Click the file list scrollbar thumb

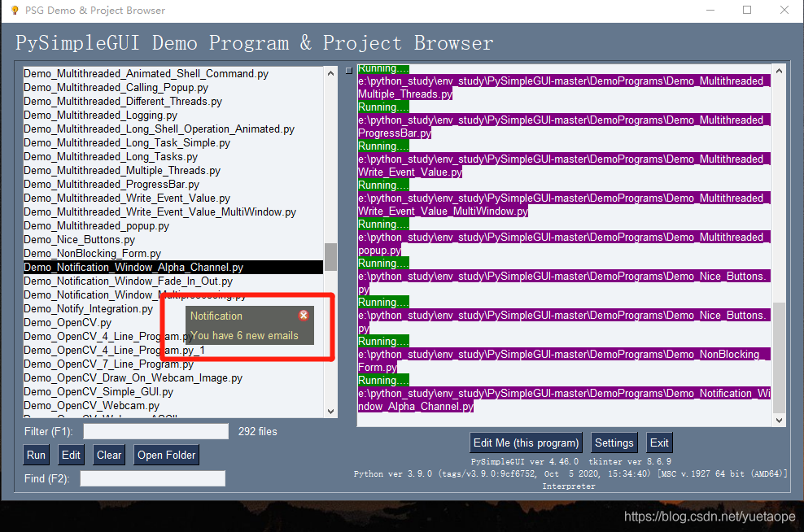point(330,257)
